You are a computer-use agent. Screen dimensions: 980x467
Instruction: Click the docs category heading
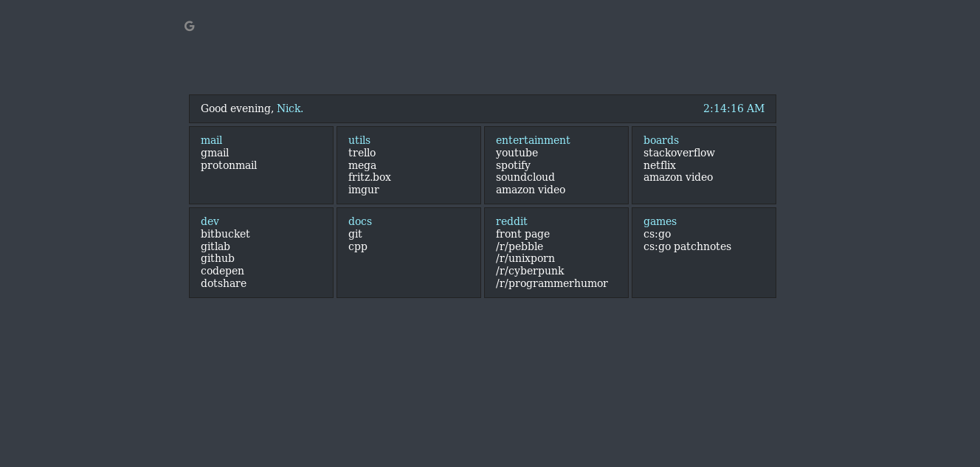(360, 221)
